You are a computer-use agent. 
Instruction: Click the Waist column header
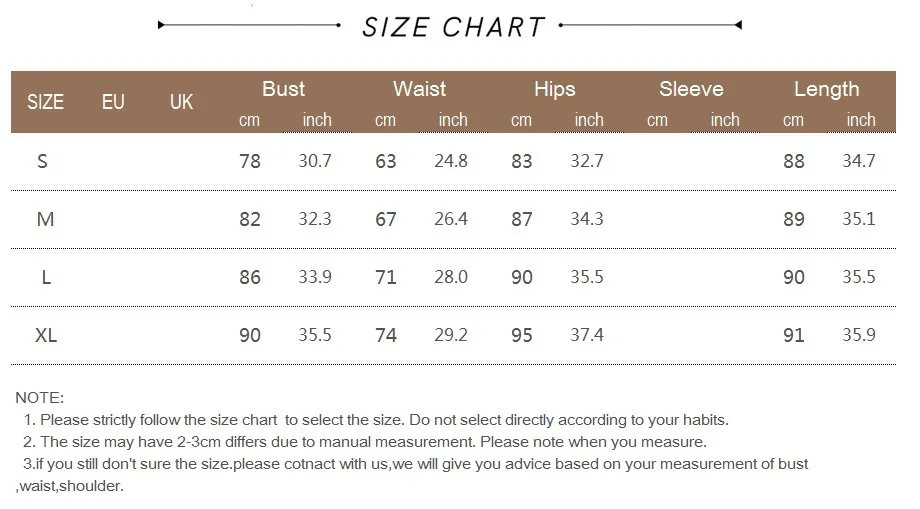pyautogui.click(x=419, y=89)
